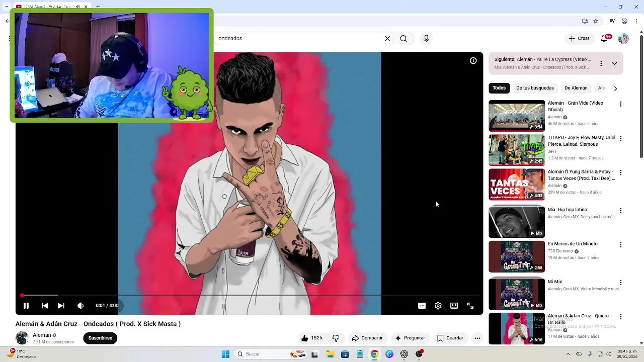Image resolution: width=644 pixels, height=362 pixels.
Task: Open the TITAPU video title
Action: coord(581,141)
